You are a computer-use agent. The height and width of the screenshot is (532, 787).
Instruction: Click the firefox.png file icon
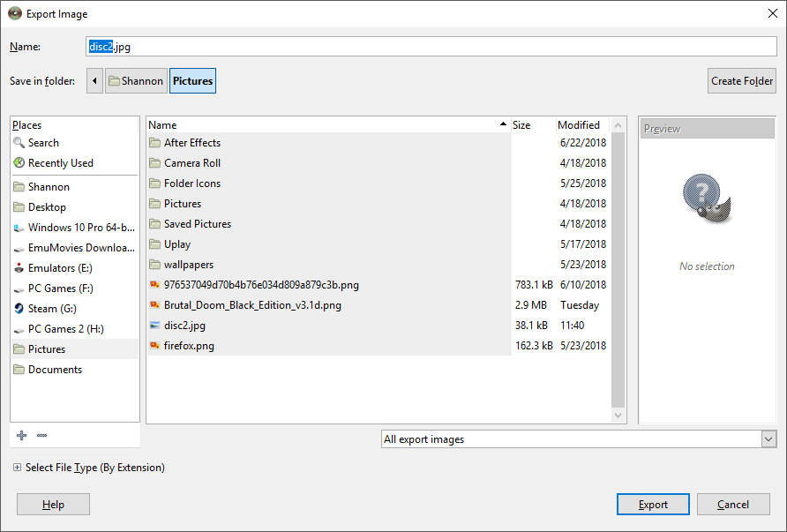(x=154, y=345)
